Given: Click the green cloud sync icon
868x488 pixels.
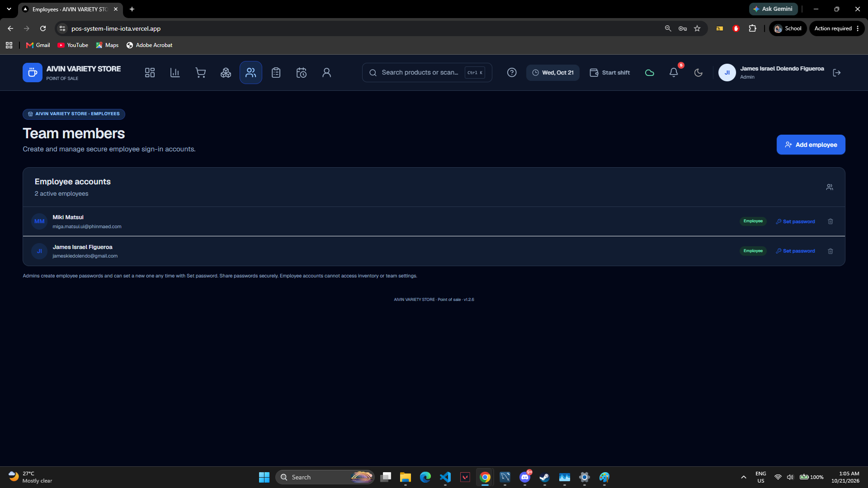Looking at the screenshot, I should tap(650, 73).
